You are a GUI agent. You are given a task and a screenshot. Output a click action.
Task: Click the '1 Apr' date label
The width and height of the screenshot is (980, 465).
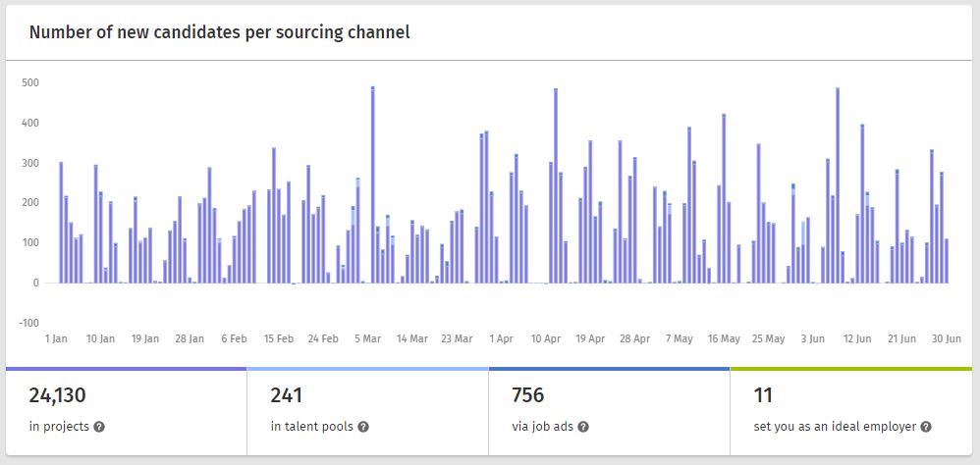501,338
